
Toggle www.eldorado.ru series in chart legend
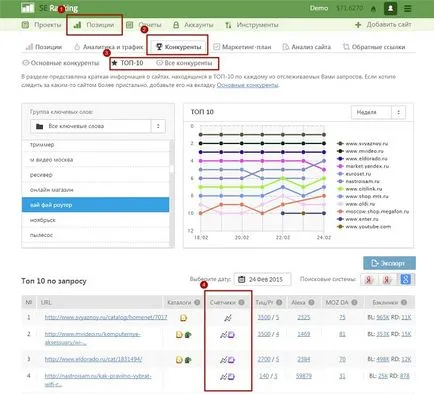[x=362, y=159]
